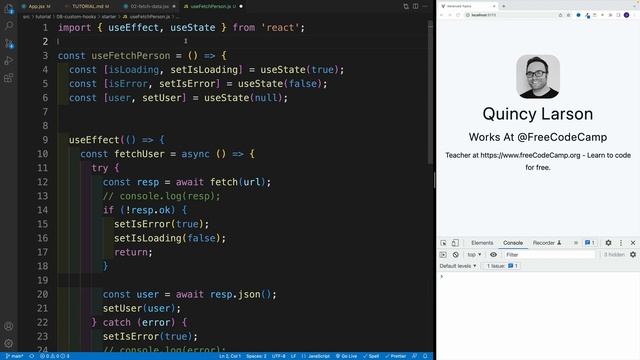Click the Ln 2, Col 1 status item
Viewport: 640px width, 360px height.
(230, 356)
